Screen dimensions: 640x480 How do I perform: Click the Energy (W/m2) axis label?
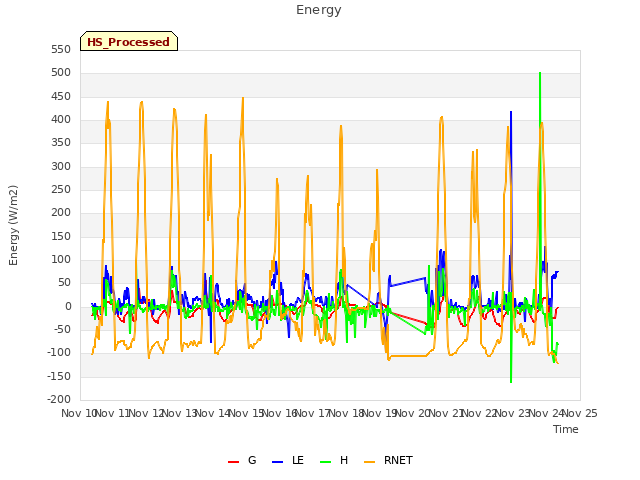click(x=13, y=225)
